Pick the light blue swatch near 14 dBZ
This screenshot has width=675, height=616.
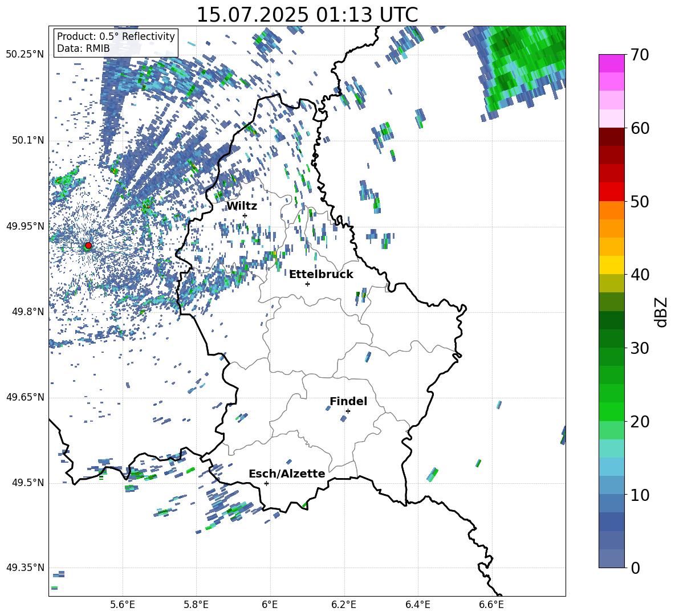point(611,467)
